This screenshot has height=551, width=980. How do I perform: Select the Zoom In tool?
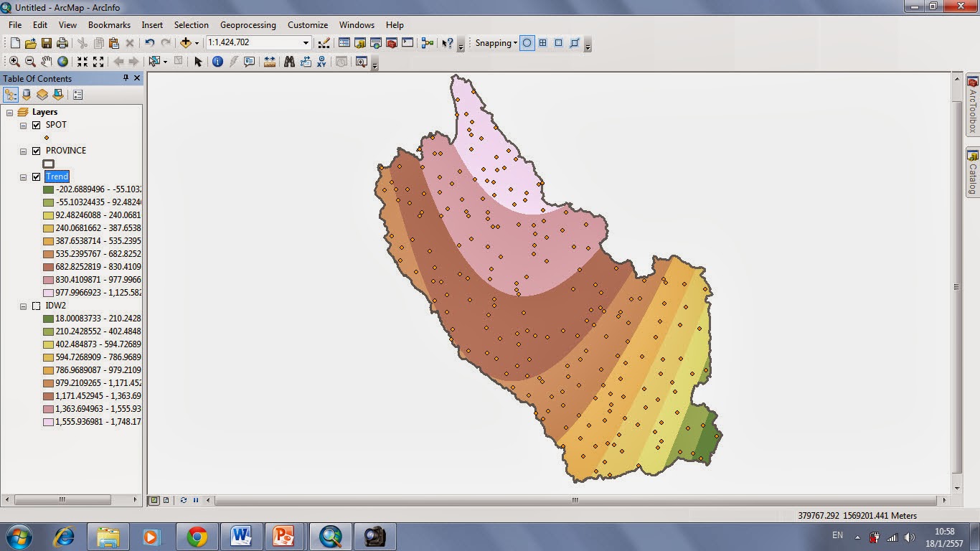pos(14,62)
